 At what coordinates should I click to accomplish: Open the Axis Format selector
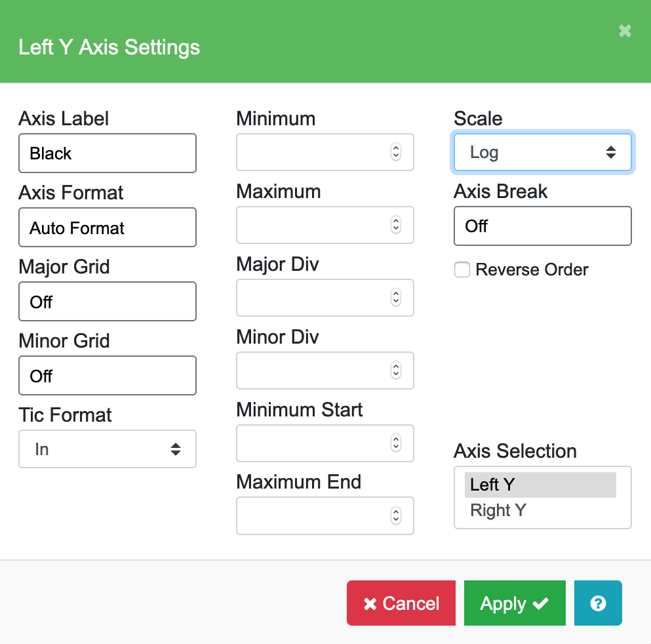(x=108, y=228)
